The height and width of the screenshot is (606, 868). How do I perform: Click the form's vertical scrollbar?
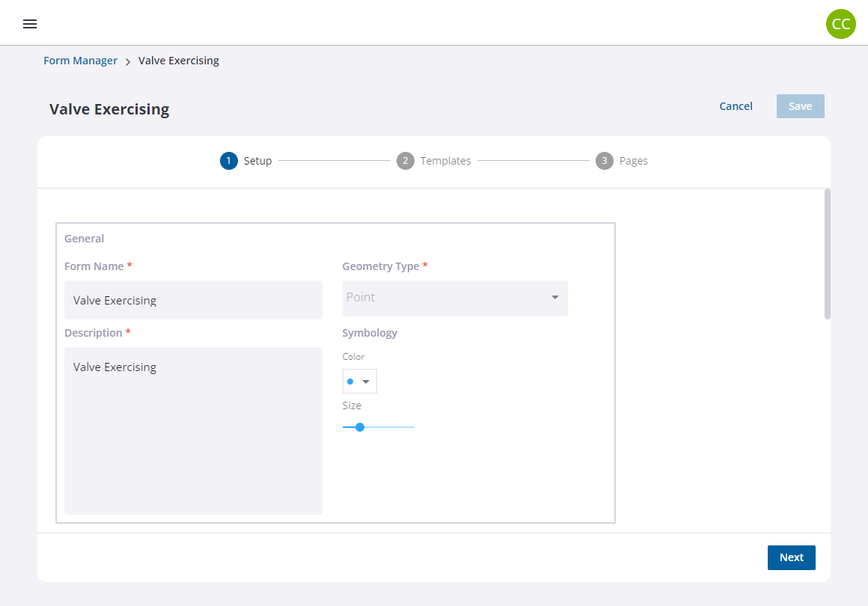[x=827, y=254]
